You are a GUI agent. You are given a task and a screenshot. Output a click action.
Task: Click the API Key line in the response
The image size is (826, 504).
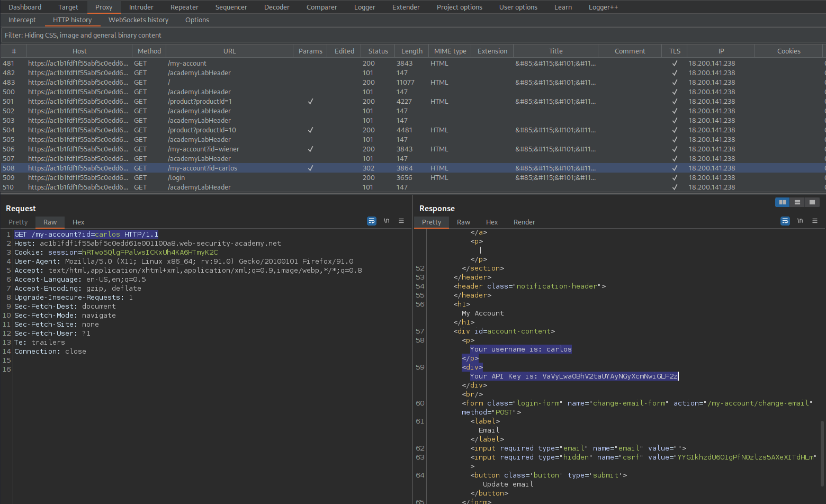[x=574, y=376]
